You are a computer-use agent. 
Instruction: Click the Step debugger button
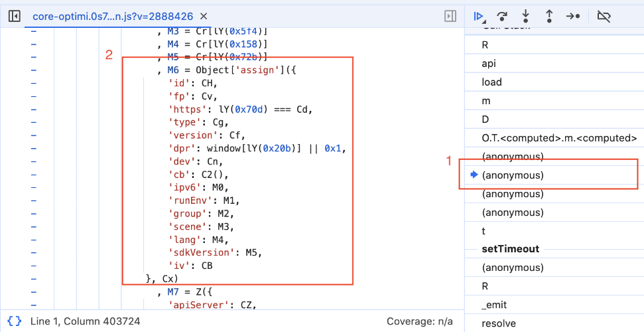(x=573, y=16)
